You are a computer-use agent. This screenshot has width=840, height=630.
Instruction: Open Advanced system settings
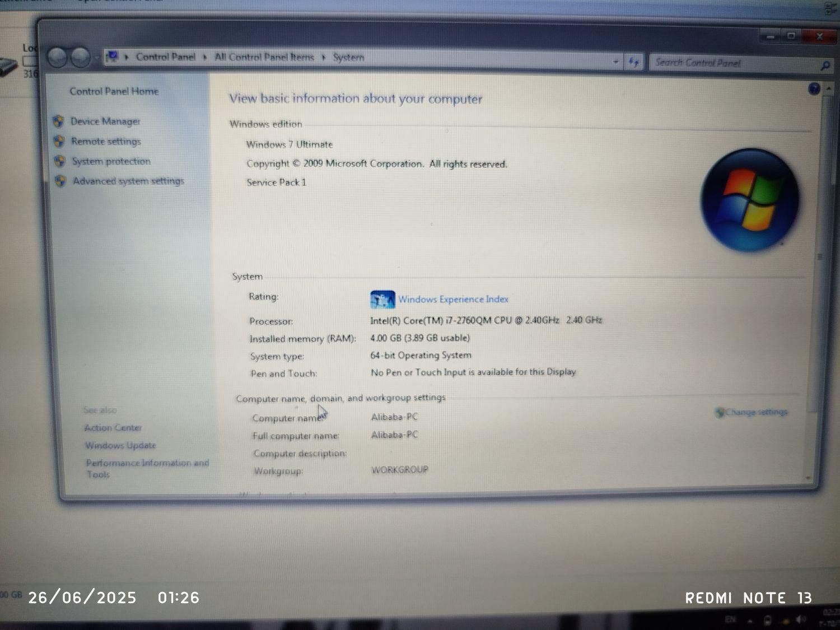point(128,181)
